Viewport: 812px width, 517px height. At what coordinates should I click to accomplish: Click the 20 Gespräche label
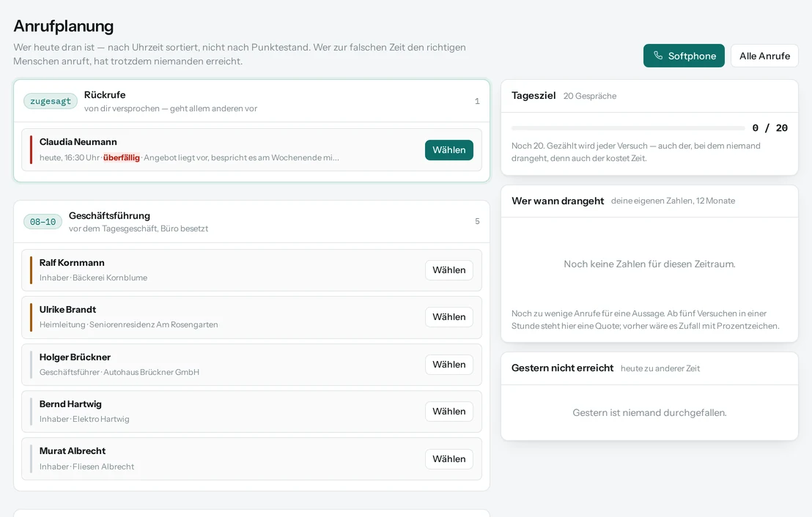[x=590, y=96]
